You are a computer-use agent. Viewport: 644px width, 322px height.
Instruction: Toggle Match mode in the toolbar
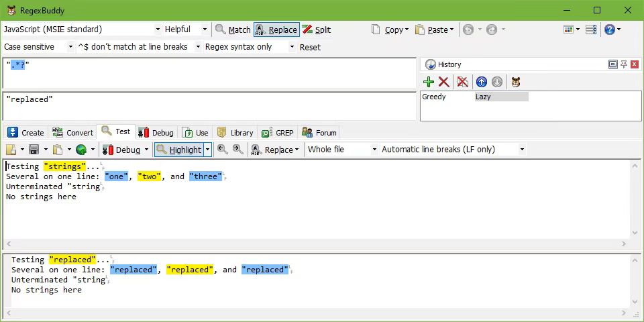[x=233, y=30]
